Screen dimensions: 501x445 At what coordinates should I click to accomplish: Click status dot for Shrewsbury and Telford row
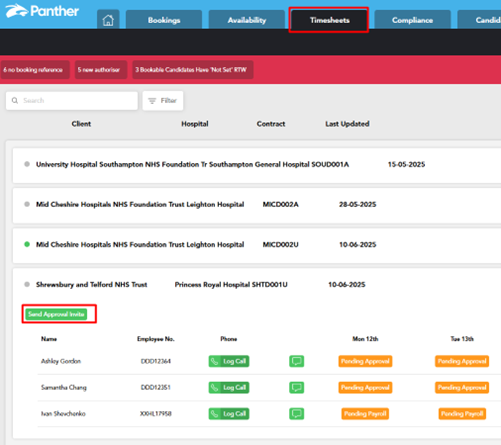click(x=27, y=284)
